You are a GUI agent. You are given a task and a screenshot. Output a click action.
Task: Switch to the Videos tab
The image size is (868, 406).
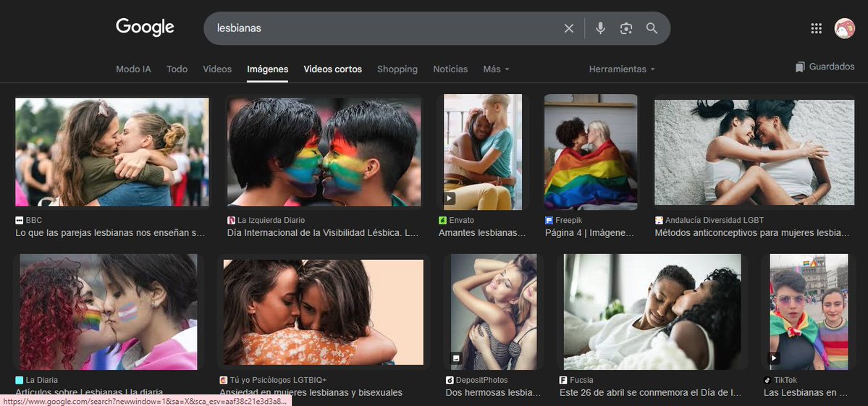coord(217,69)
